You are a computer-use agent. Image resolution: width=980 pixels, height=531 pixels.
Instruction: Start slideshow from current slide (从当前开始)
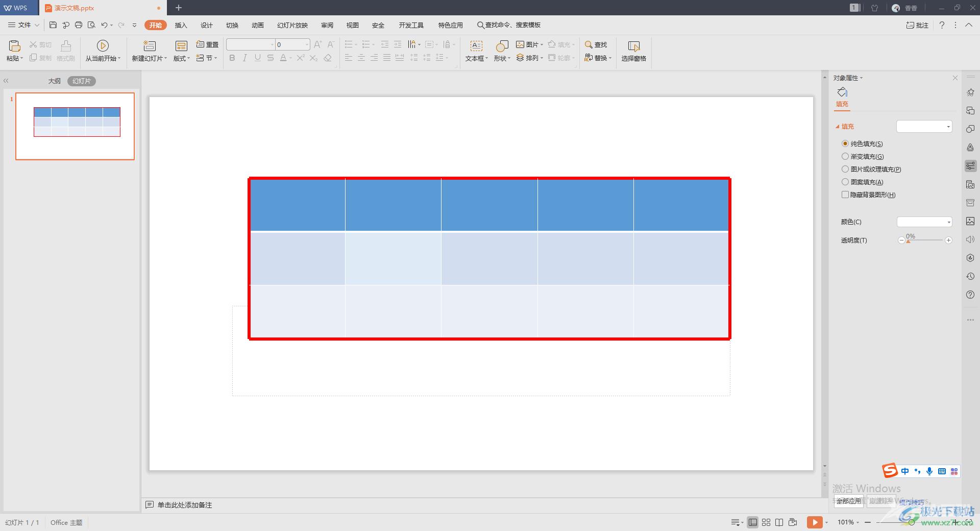point(103,51)
